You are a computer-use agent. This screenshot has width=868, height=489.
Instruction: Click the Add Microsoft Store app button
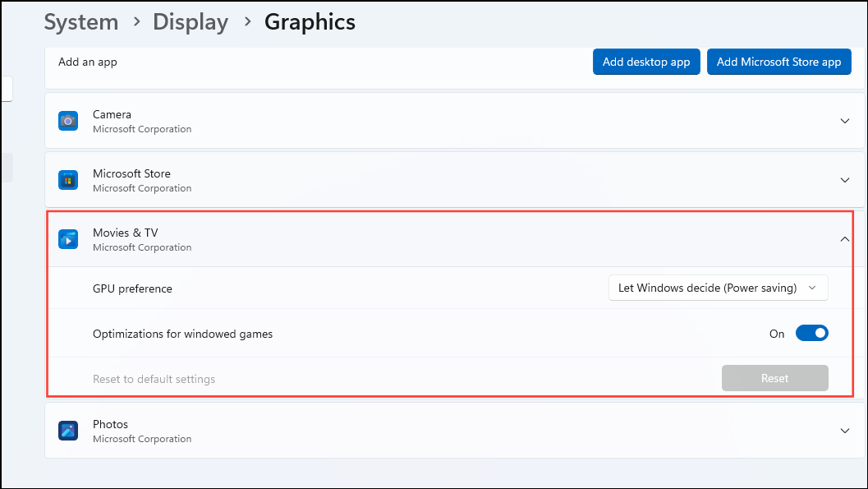point(778,61)
